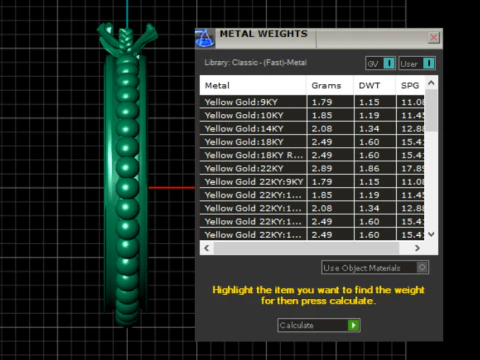Click the Library: Classic - (Fast)-Metal label
The image size is (480, 360).
point(256,63)
